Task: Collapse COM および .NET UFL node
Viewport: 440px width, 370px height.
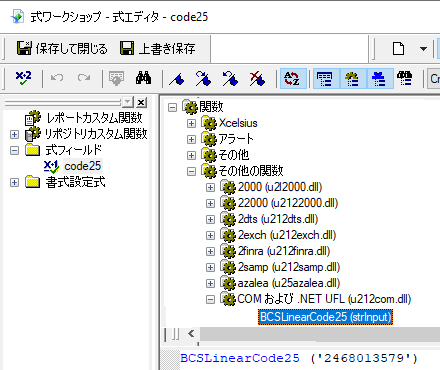Action: coord(210,299)
